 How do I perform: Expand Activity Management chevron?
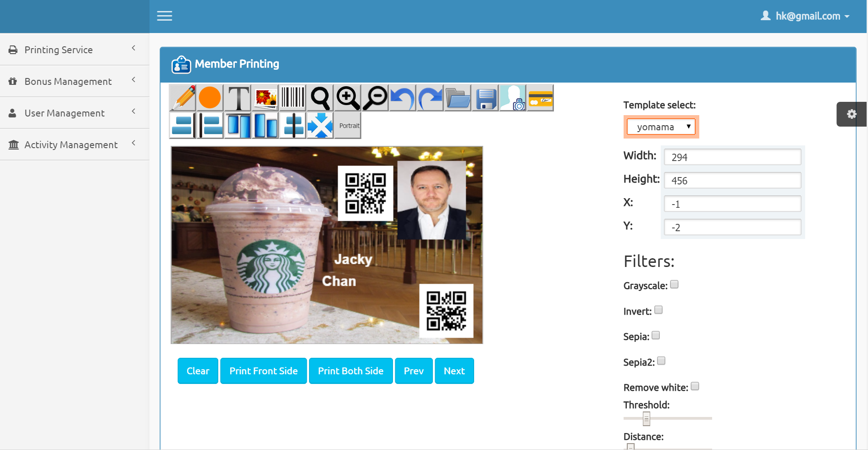point(133,143)
